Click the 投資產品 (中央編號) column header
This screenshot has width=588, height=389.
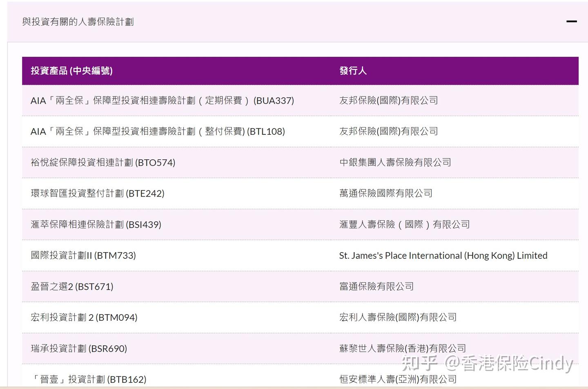pyautogui.click(x=72, y=71)
